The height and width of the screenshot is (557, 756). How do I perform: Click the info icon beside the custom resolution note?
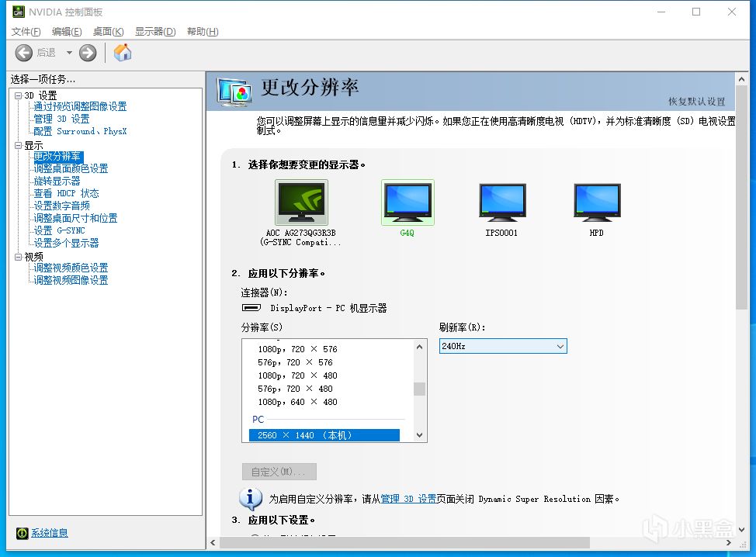250,498
